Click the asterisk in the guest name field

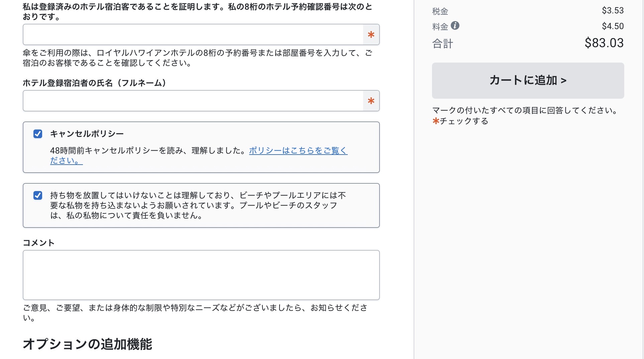coord(370,100)
